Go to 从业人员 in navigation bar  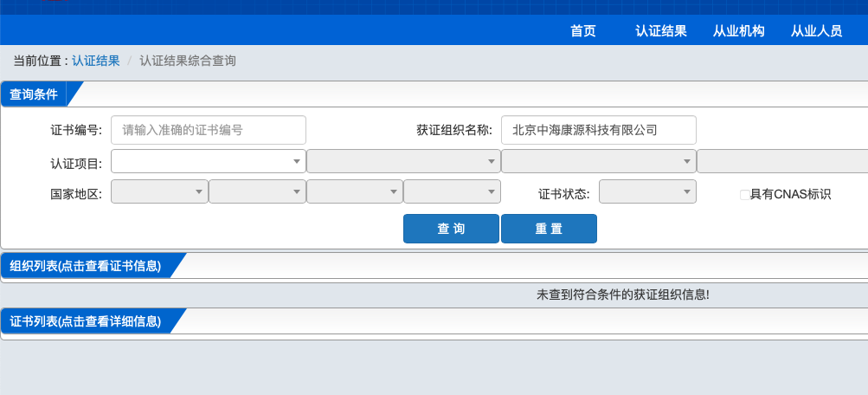(x=817, y=31)
